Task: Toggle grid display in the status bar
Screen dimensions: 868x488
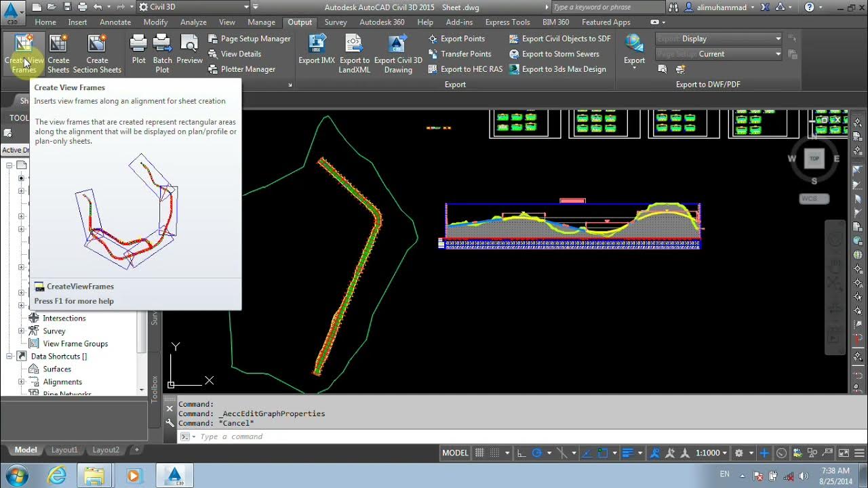Action: click(479, 453)
